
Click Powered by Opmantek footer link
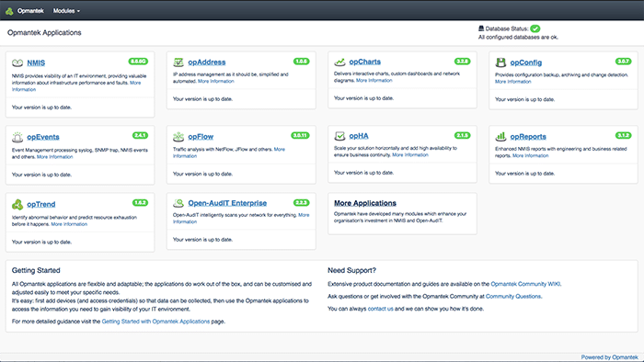(x=609, y=357)
